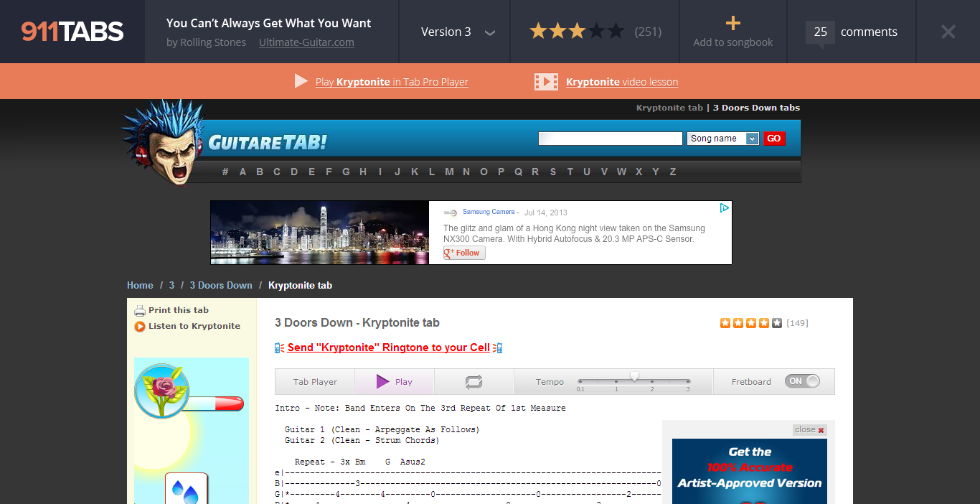
Task: Click the white play arrow in orange bar
Action: (x=301, y=81)
